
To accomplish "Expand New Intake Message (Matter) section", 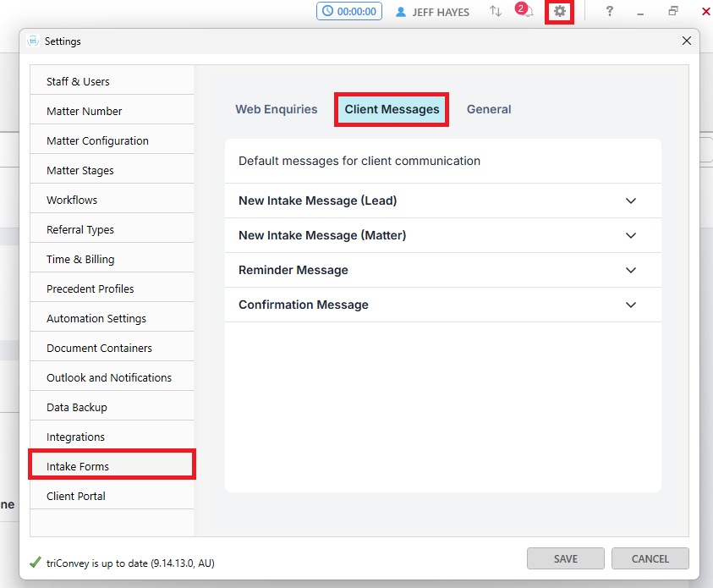I will pos(443,235).
